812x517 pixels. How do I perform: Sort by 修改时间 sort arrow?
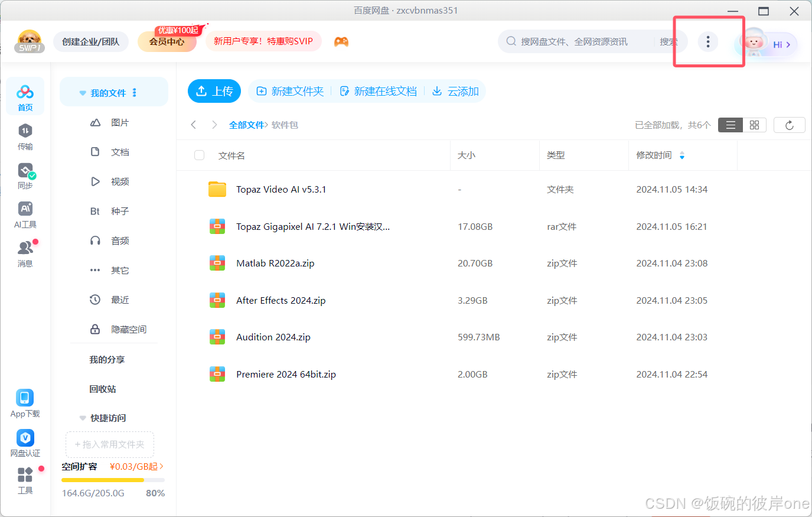tap(682, 155)
